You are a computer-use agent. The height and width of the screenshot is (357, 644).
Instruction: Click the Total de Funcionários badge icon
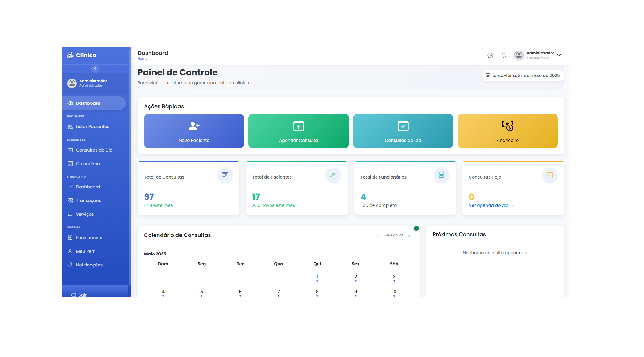(x=441, y=175)
